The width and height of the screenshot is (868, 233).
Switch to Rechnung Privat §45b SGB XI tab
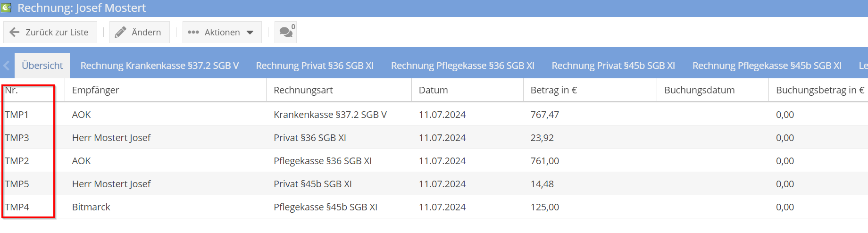(613, 66)
